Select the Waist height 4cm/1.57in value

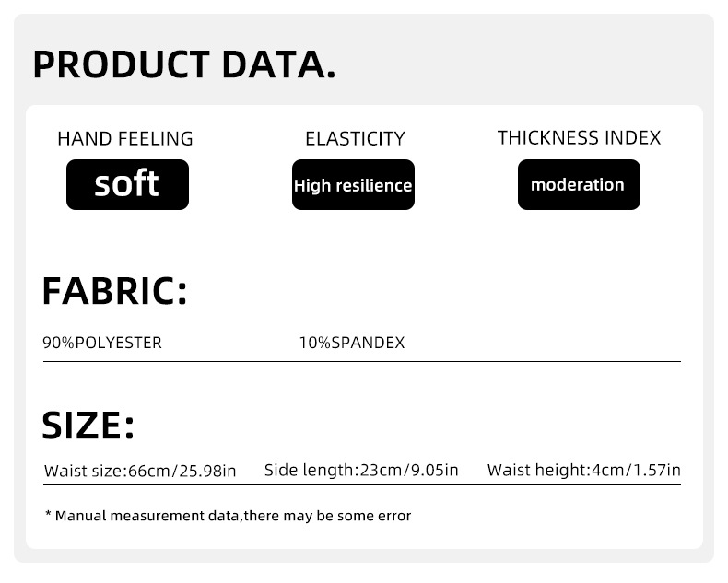(583, 471)
